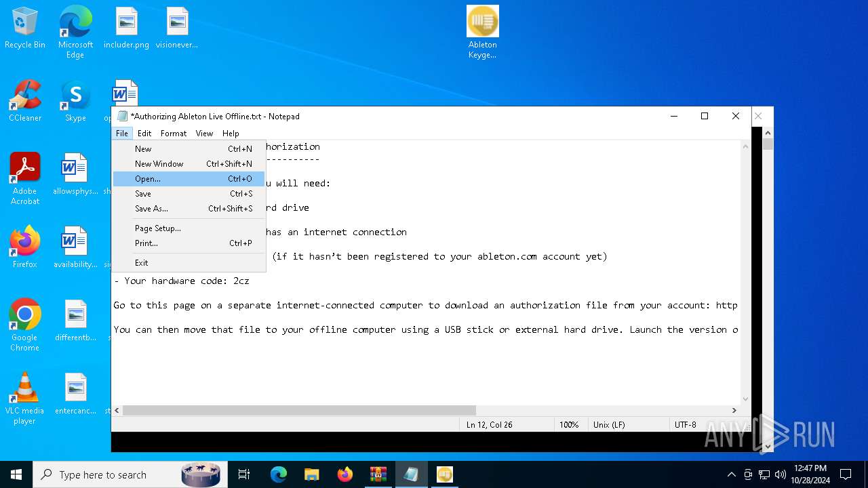Select availability Word document on desktop
Viewport: 868px width, 488px height.
(x=75, y=248)
